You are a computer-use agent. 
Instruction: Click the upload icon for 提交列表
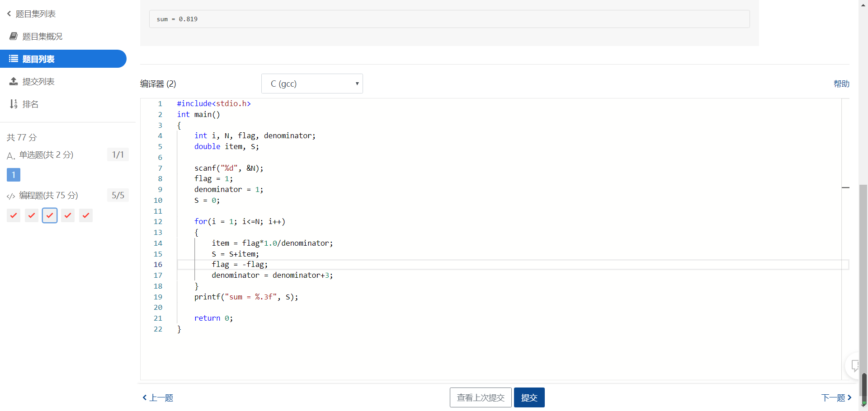(14, 81)
